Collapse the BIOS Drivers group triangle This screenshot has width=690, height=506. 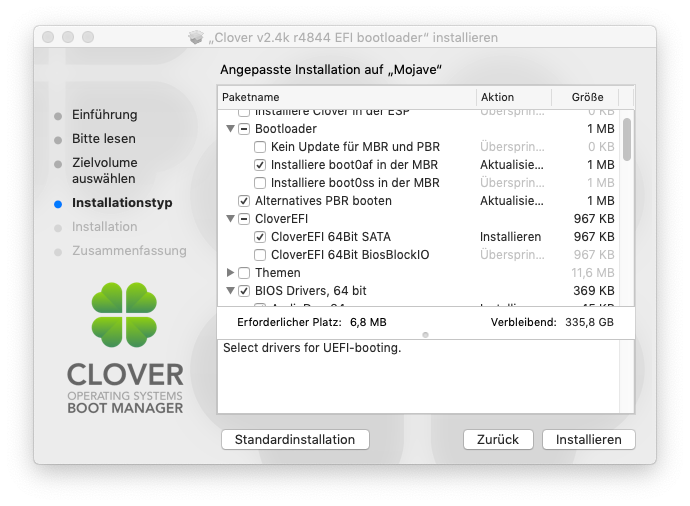(230, 290)
